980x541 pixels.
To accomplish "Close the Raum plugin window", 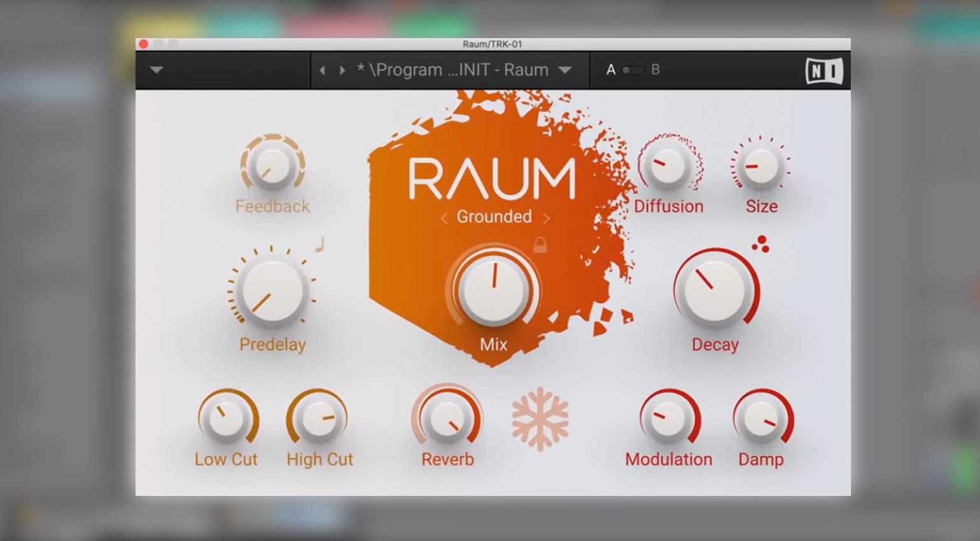I will [x=144, y=44].
